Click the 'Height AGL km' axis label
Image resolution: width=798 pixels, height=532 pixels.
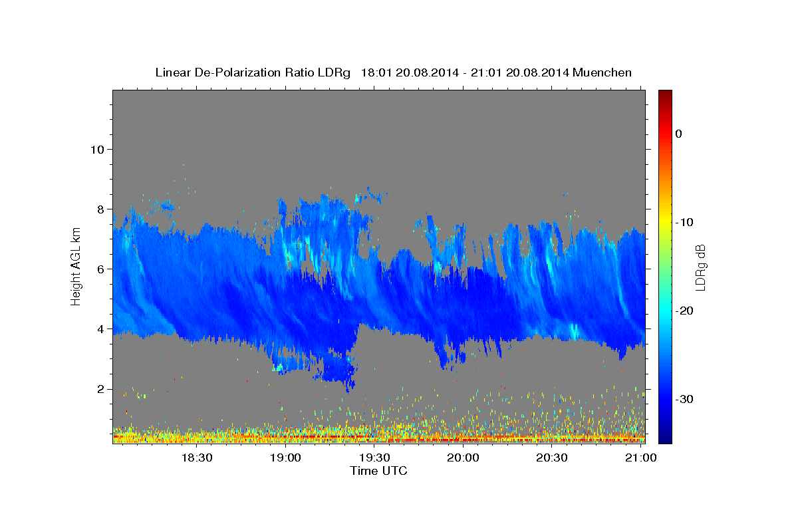(76, 267)
